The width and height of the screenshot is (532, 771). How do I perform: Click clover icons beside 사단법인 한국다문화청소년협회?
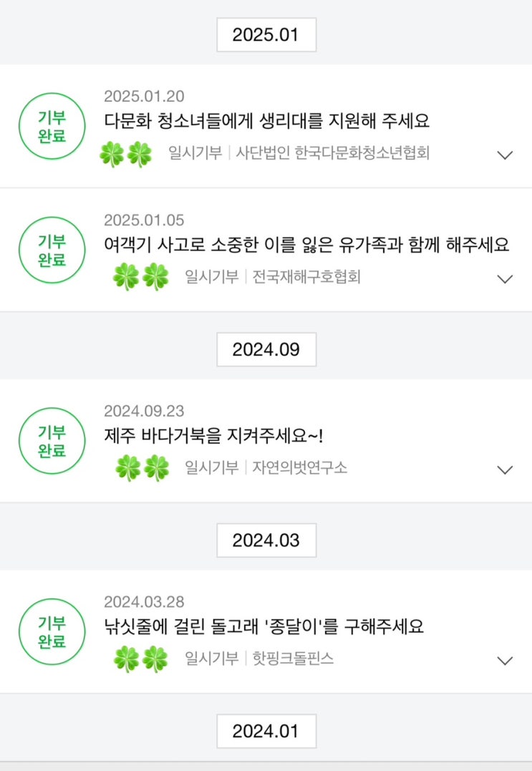(x=126, y=154)
